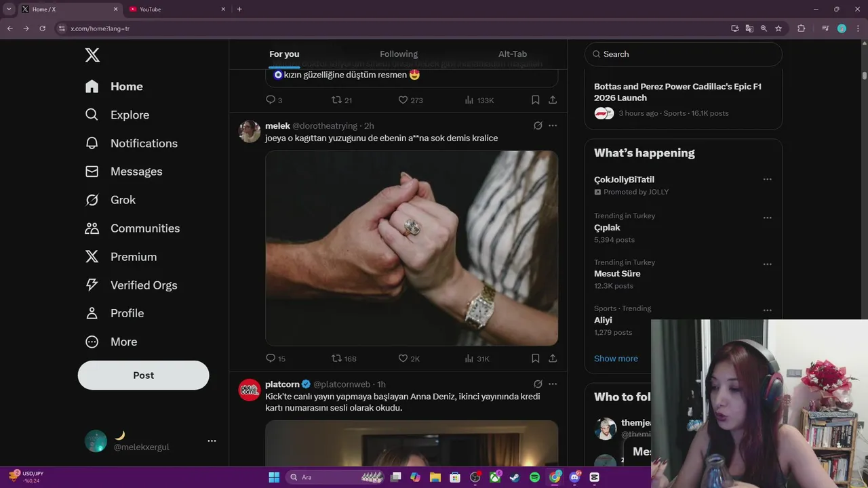Image resolution: width=868 pixels, height=488 pixels.
Task: Click Grok icon on melek's tweet
Action: click(538, 125)
